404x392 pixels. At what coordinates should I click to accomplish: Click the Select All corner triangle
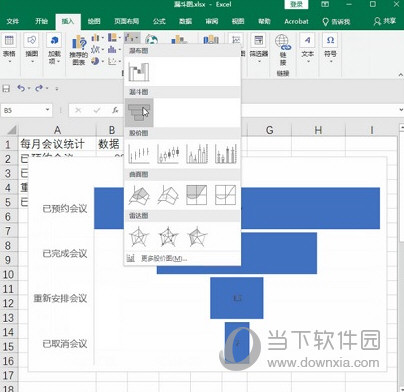coord(12,130)
